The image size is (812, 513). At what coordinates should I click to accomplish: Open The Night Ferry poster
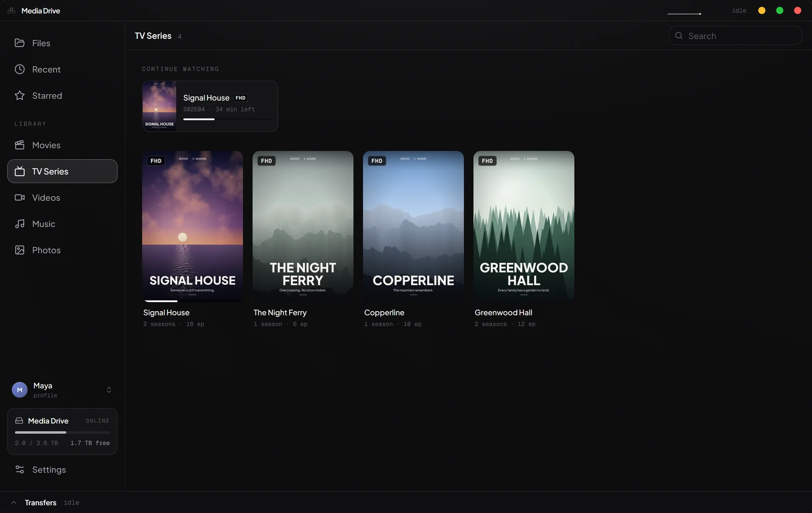pyautogui.click(x=303, y=226)
